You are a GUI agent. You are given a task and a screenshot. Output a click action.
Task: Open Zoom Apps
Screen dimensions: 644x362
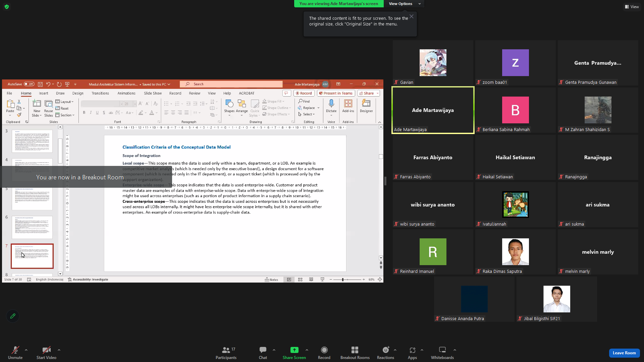[412, 353]
